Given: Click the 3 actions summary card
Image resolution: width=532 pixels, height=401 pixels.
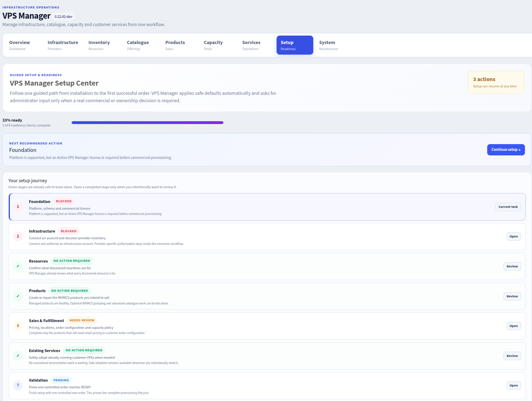Looking at the screenshot, I should coord(496,82).
